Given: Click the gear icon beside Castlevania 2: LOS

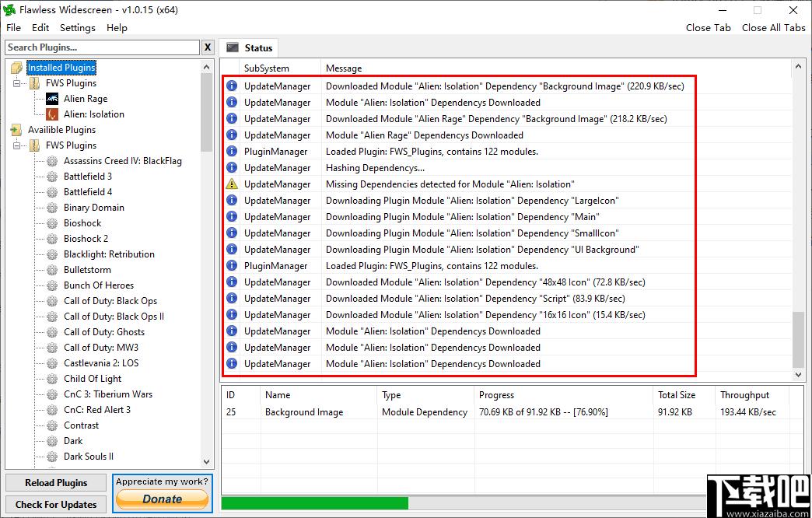Looking at the screenshot, I should [52, 363].
